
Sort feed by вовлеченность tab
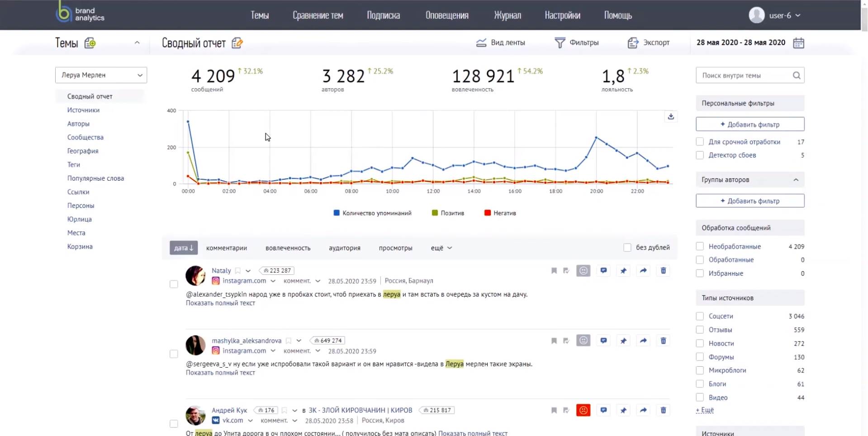click(288, 248)
